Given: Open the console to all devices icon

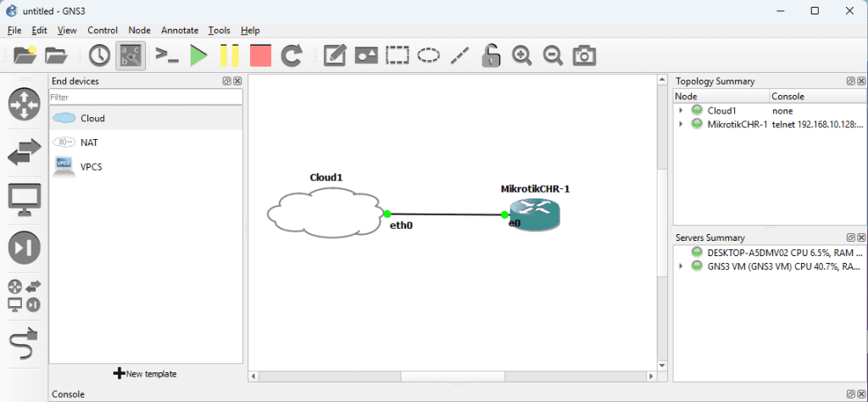Looking at the screenshot, I should (167, 56).
